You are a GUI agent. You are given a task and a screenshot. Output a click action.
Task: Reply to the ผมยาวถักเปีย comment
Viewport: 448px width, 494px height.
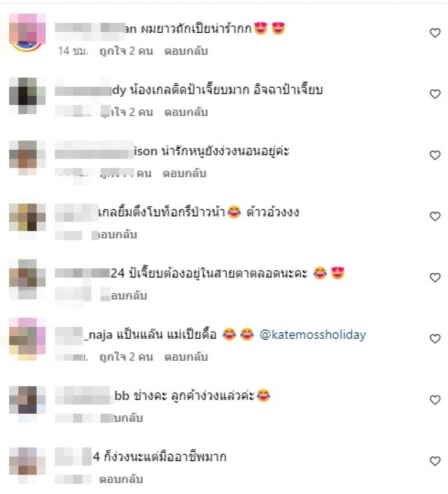click(186, 51)
